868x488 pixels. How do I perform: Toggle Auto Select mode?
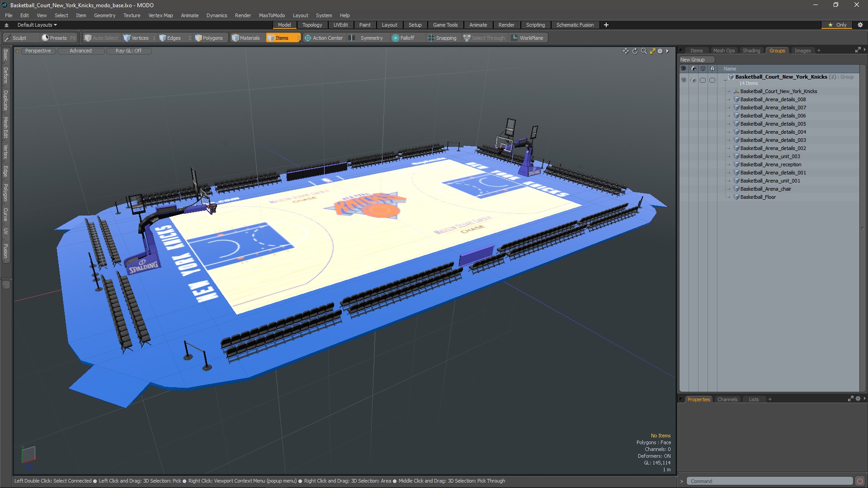[x=101, y=38]
